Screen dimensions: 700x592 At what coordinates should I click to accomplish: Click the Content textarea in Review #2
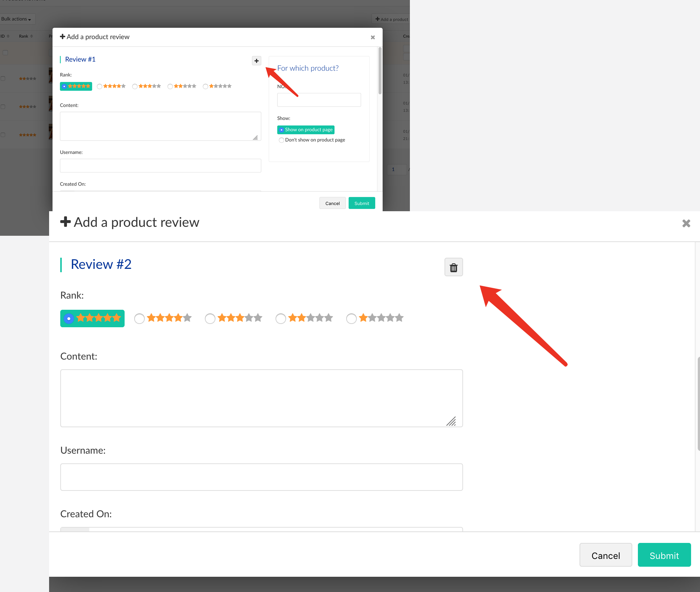coord(261,398)
